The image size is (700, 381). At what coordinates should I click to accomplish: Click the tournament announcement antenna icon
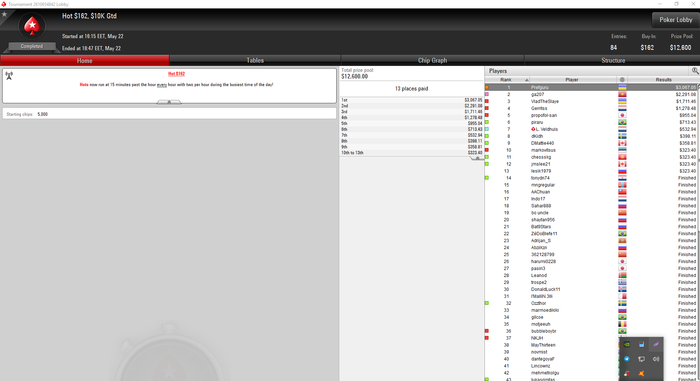(x=9, y=75)
